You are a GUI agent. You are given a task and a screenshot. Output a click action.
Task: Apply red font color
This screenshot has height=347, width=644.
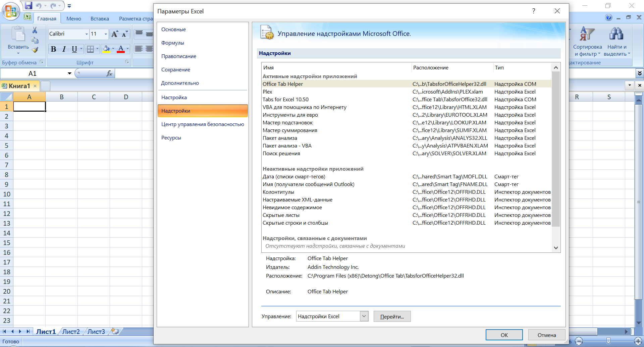[121, 49]
